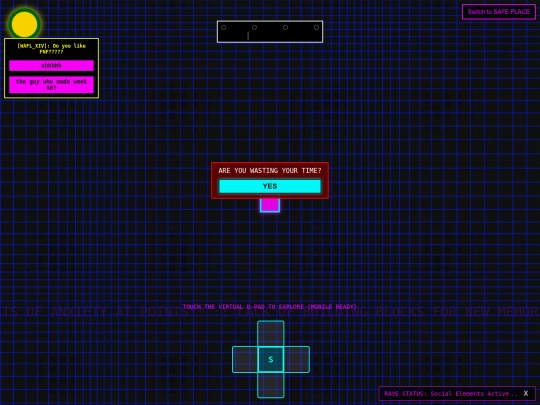Click the magenta player square

pyautogui.click(x=270, y=205)
